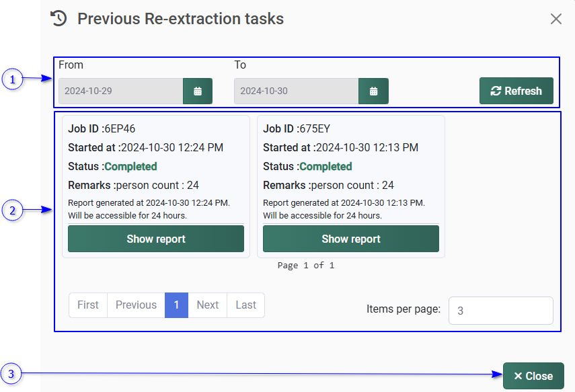575x392 pixels.
Task: Click numbered annotation marker 2
Action: point(11,210)
